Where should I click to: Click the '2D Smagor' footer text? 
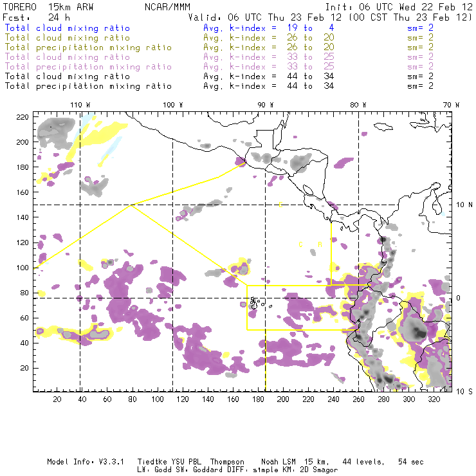[x=318, y=470]
